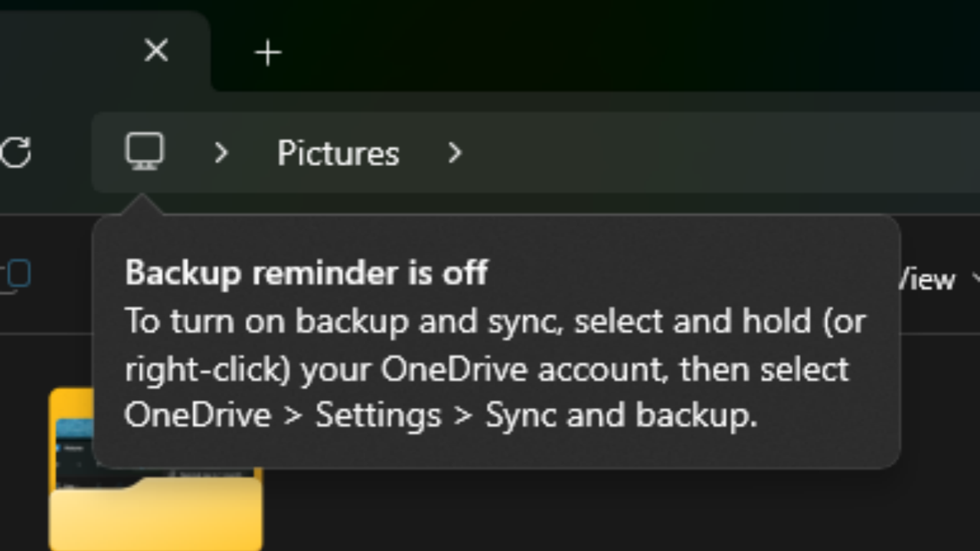Click the blue-outlined Rename toolbar icon

coord(15,275)
